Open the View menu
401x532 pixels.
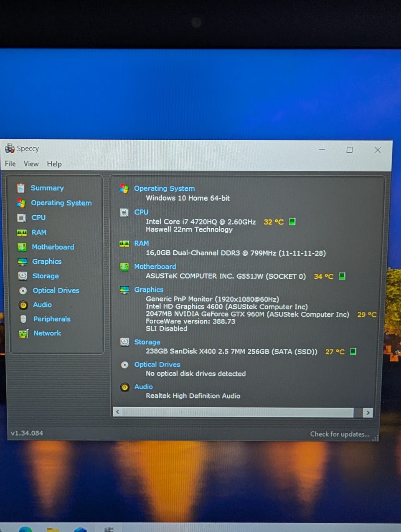(31, 164)
